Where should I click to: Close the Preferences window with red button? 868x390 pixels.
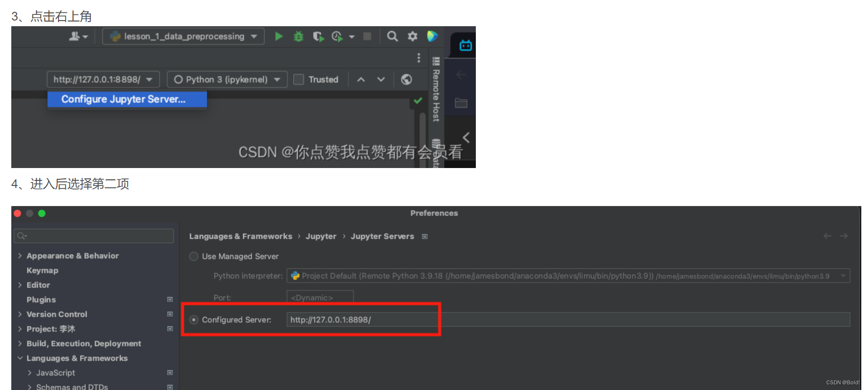point(17,213)
